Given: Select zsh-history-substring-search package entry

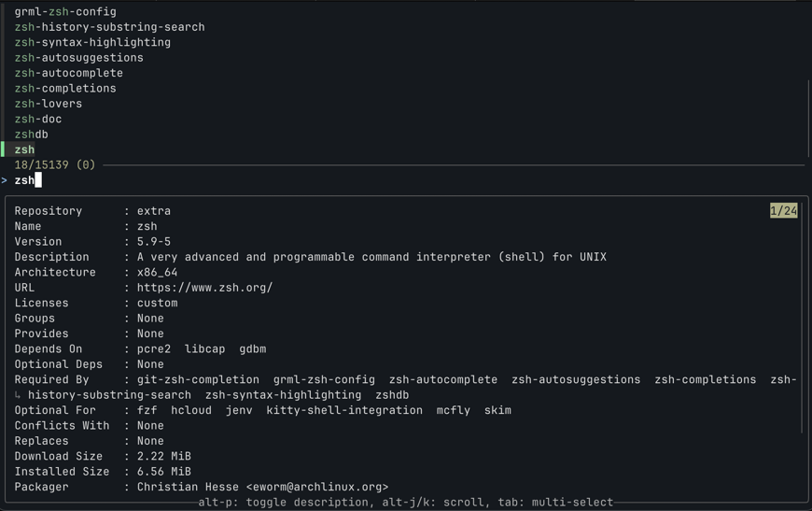Looking at the screenshot, I should (x=109, y=27).
